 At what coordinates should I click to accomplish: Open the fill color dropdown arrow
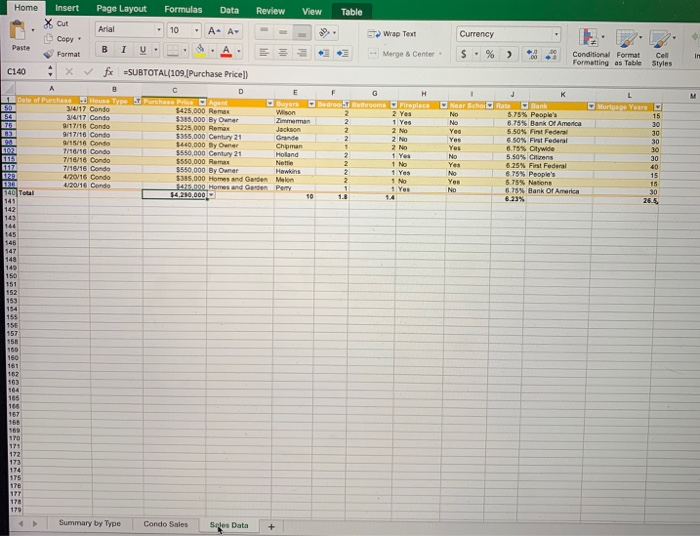[212, 50]
